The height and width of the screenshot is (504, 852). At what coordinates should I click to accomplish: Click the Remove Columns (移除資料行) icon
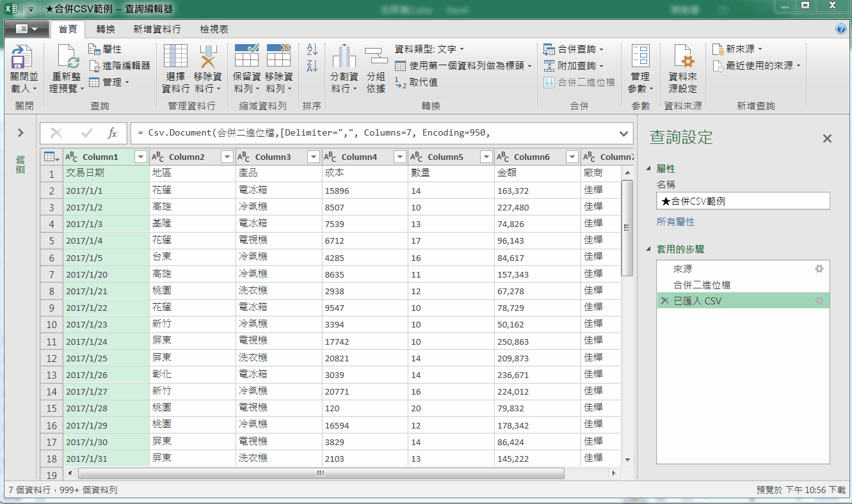tap(207, 56)
